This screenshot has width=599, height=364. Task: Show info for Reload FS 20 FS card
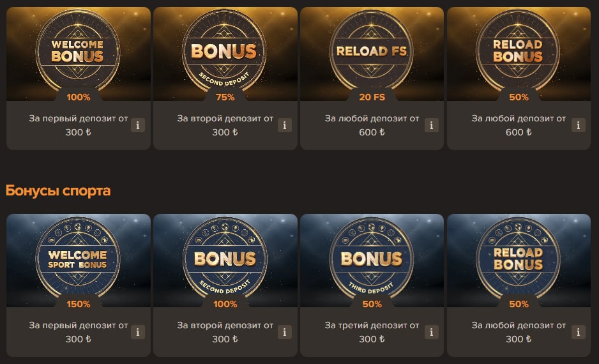pos(431,125)
